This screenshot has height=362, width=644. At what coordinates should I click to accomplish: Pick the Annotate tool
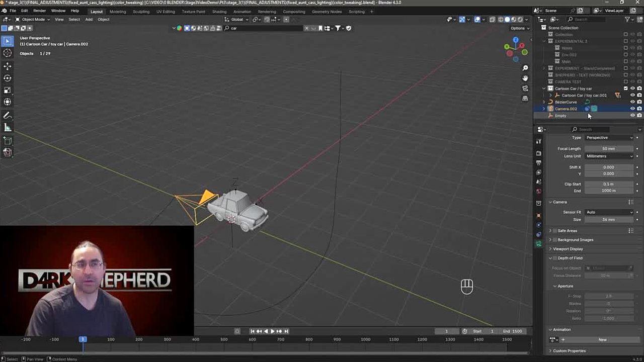pyautogui.click(x=8, y=116)
